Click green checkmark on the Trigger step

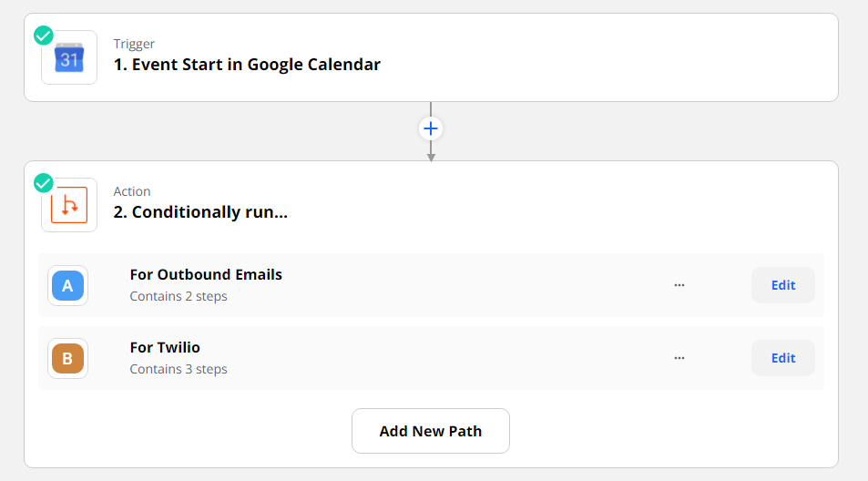[43, 36]
